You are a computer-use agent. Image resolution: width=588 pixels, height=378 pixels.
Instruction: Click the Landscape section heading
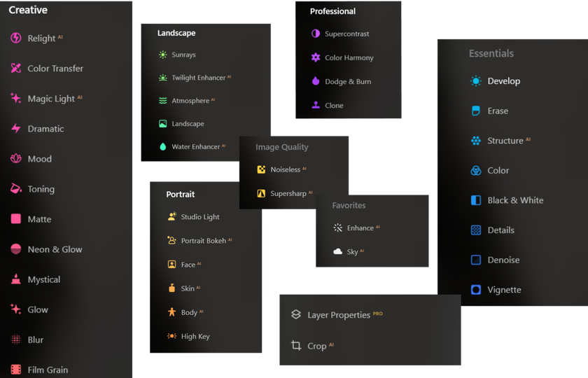coord(176,33)
